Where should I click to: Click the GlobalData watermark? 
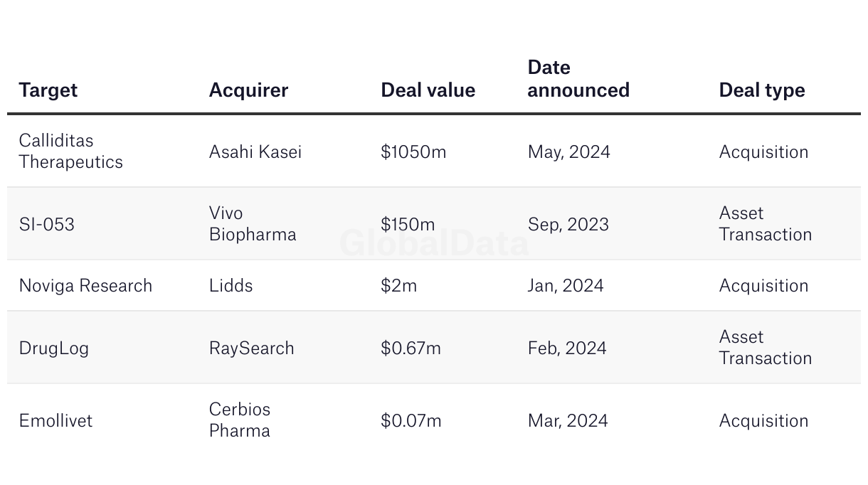click(x=434, y=243)
